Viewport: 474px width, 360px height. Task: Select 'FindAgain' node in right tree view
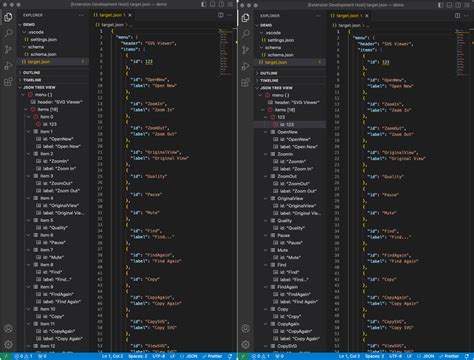290,287
